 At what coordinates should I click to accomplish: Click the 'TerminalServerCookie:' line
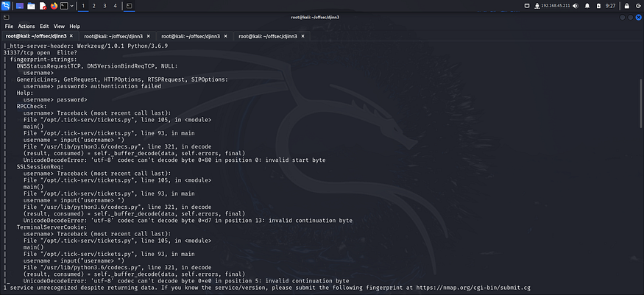click(x=52, y=227)
